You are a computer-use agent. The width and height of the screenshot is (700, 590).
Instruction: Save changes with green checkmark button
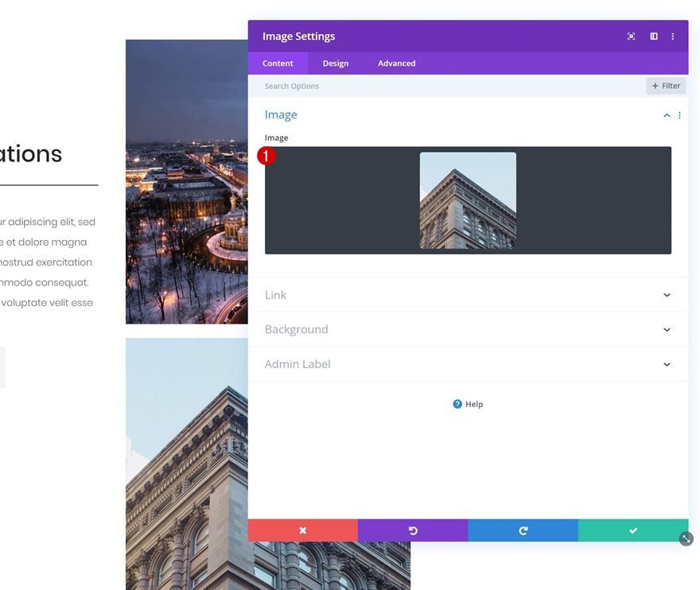coord(633,530)
